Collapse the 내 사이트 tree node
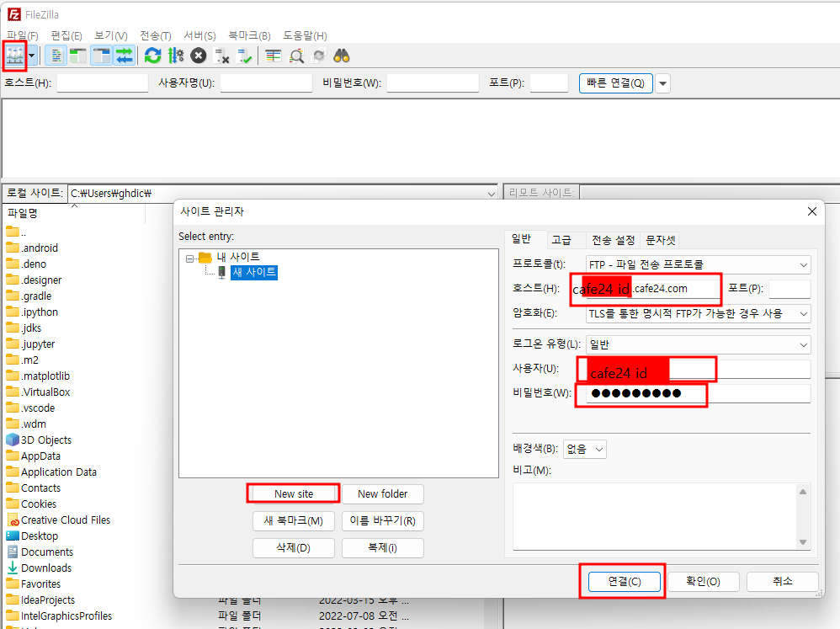Viewport: 840px width, 629px height. [189, 259]
